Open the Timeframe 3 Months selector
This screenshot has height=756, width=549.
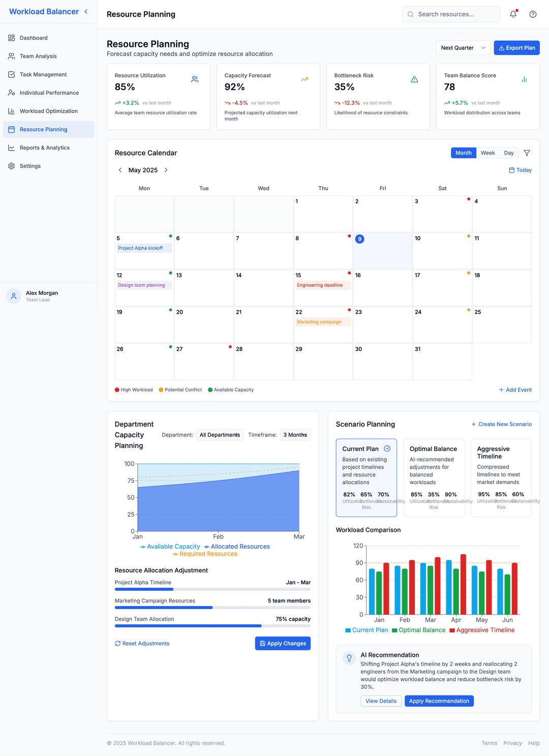click(x=295, y=435)
